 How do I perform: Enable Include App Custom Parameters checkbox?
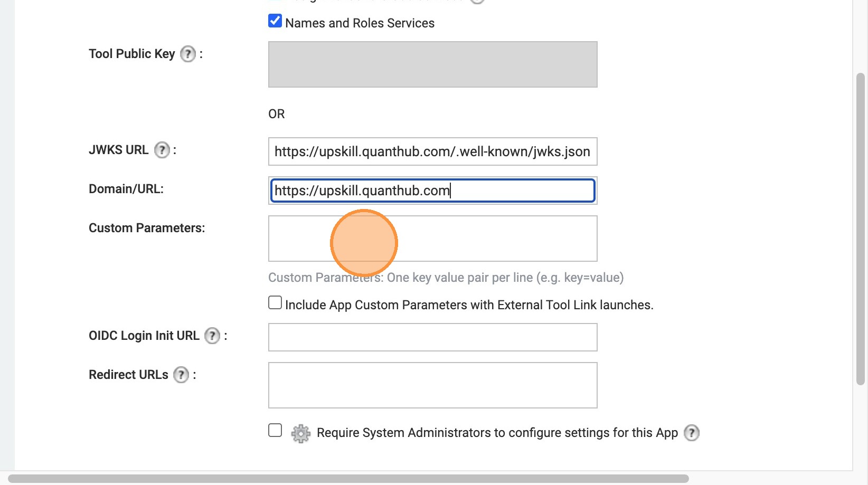(275, 303)
